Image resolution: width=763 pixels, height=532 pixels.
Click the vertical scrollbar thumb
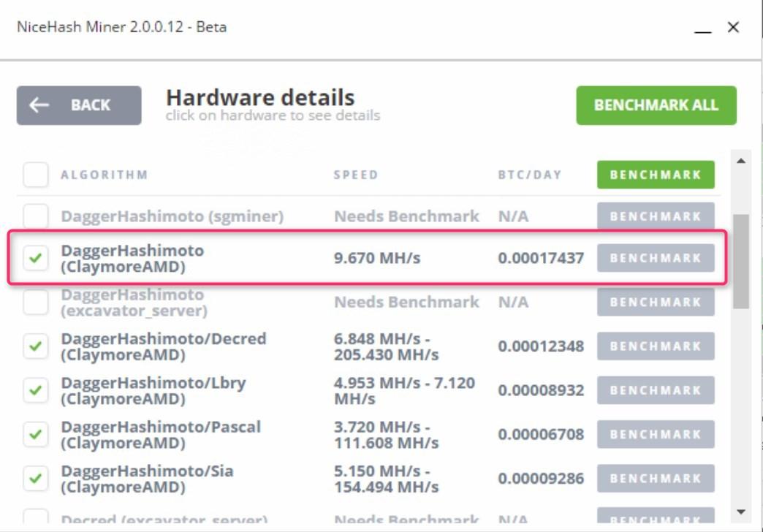[x=740, y=262]
